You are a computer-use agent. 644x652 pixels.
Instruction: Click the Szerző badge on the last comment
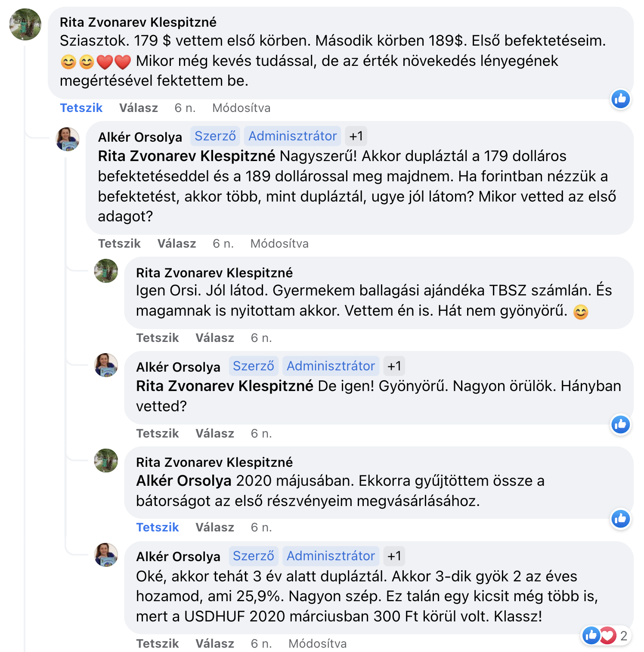(253, 556)
